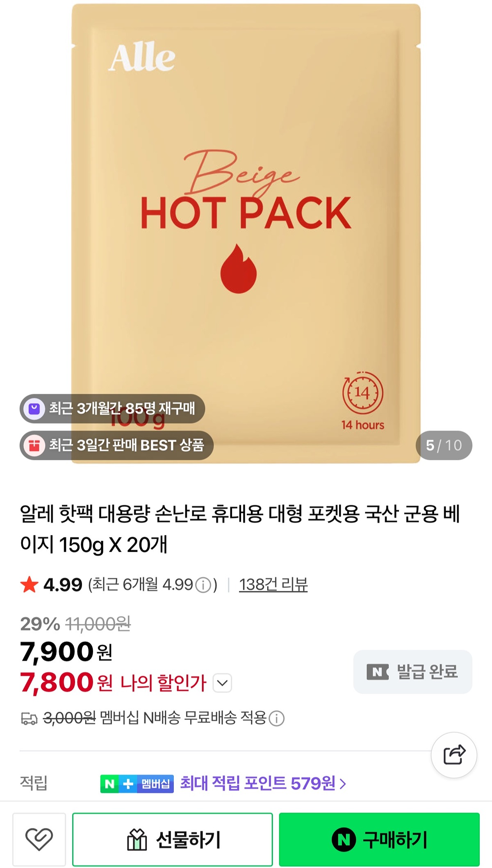Open the share icon button
This screenshot has width=492, height=868.
tap(454, 755)
